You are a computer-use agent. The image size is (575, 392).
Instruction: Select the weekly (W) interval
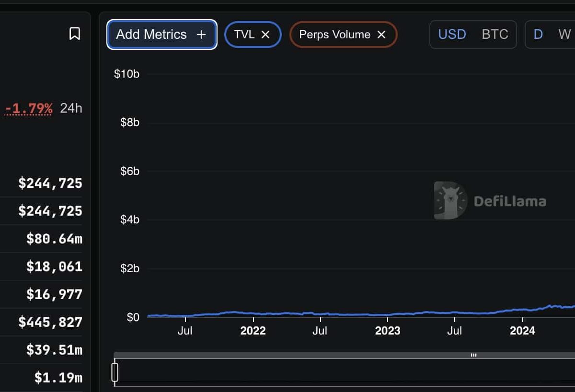[564, 35]
